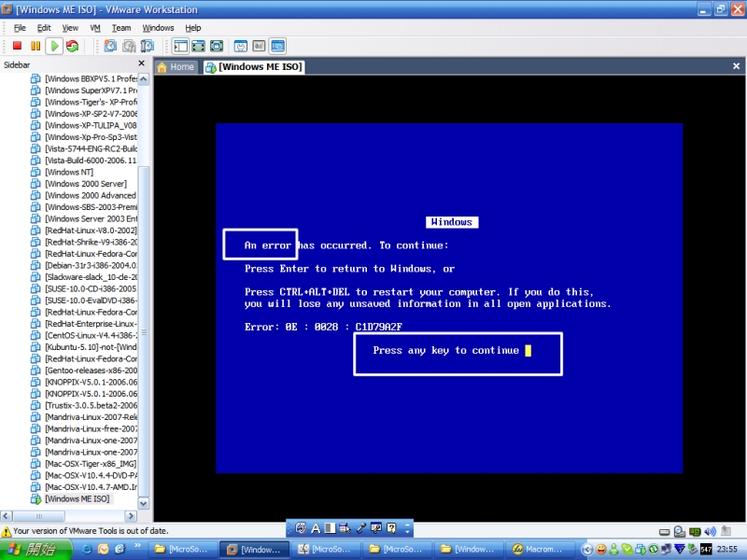The width and height of the screenshot is (747, 560).
Task: Select [Windows Server 2003 Ent entry
Action: (84, 218)
